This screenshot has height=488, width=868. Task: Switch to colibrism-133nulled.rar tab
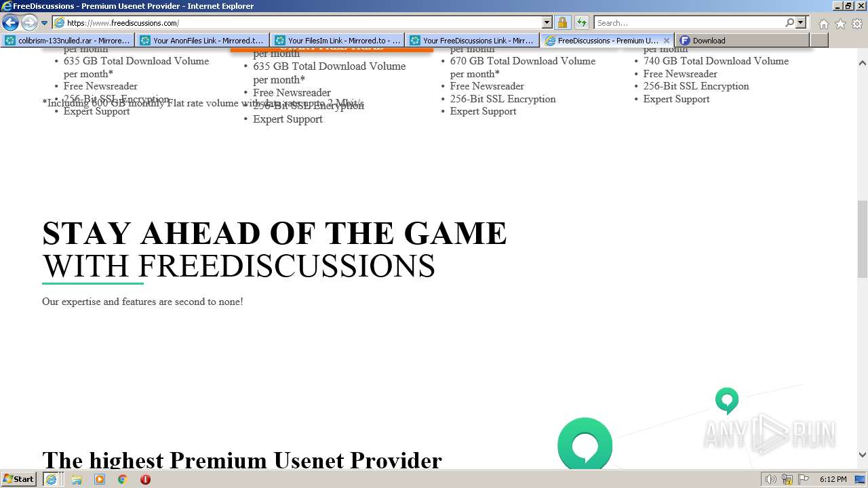(68, 41)
